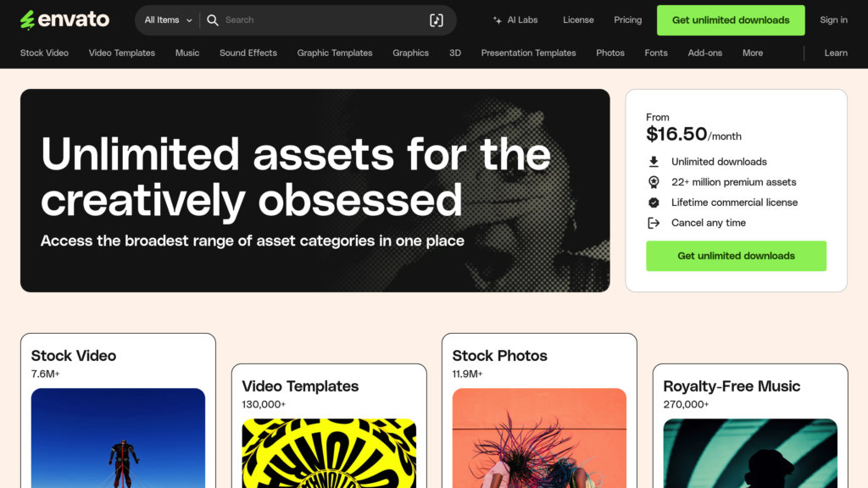Open the Graphic Templates category
Screen dimensions: 868x488
pos(334,53)
